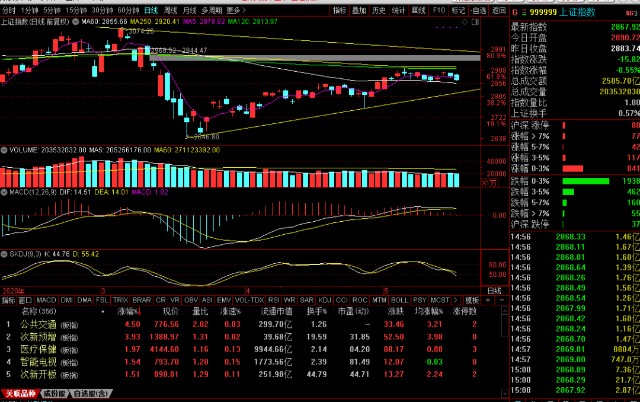
Task: Switch to 周线 weekly period
Action: 171,10
